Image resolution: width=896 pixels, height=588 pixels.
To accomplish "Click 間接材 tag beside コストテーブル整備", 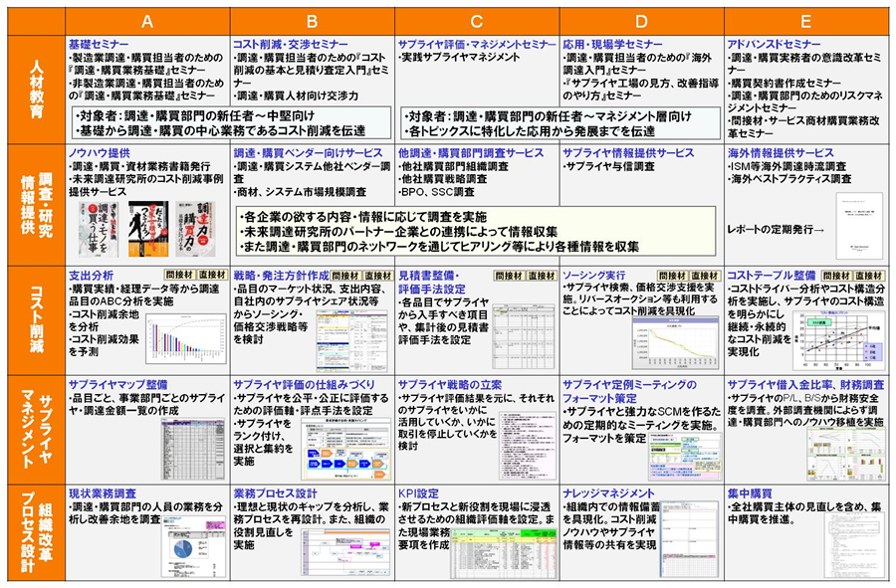I will point(837,276).
